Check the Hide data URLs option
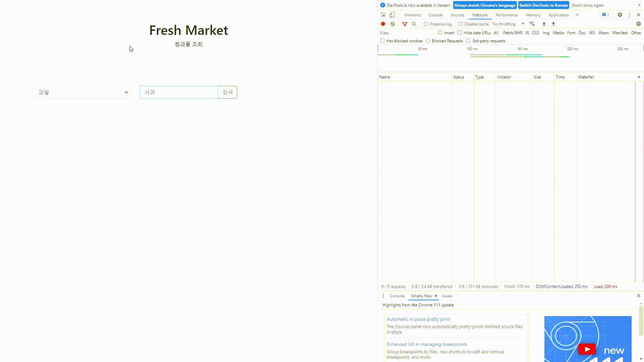Viewport: 644px width, 362px height. click(x=459, y=33)
